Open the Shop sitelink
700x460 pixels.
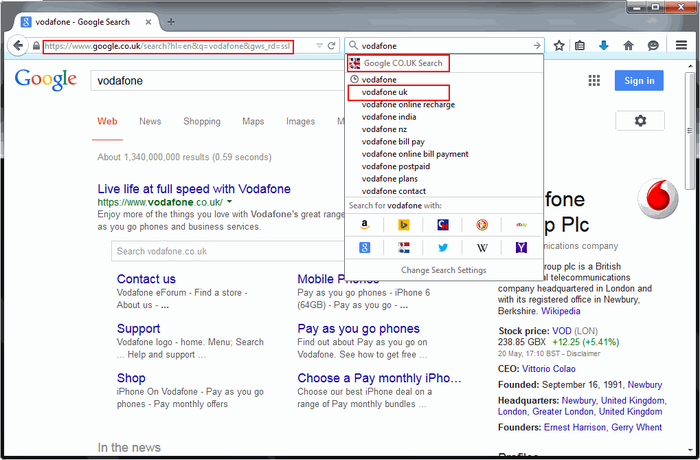click(131, 378)
